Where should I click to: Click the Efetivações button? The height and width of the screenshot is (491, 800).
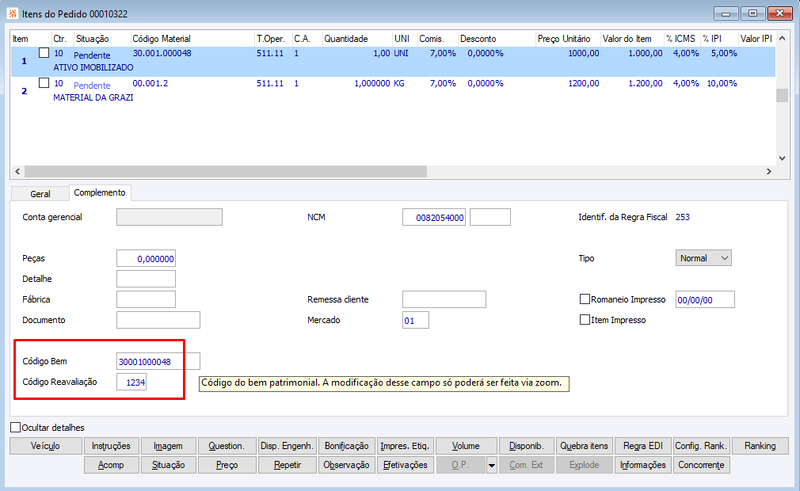click(405, 465)
